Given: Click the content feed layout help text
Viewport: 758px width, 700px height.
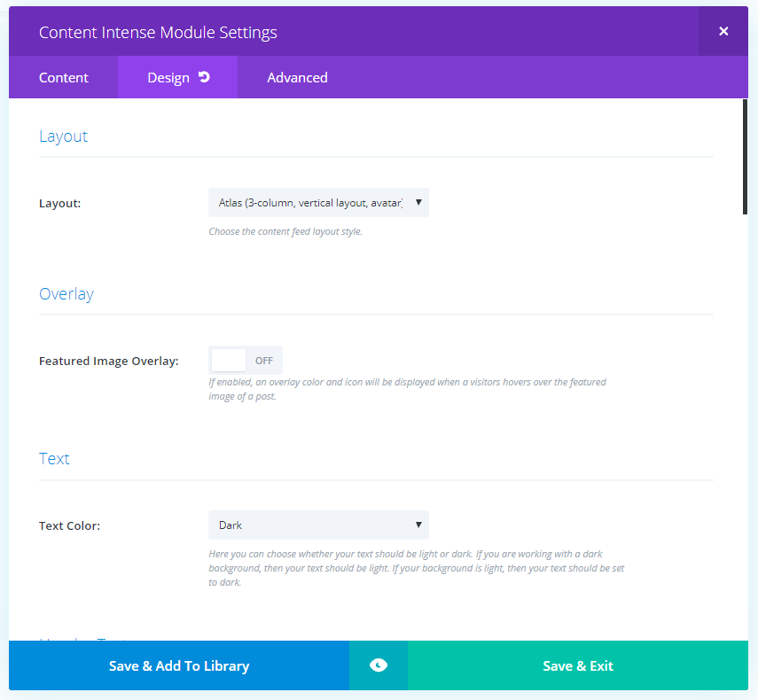Looking at the screenshot, I should [x=285, y=232].
